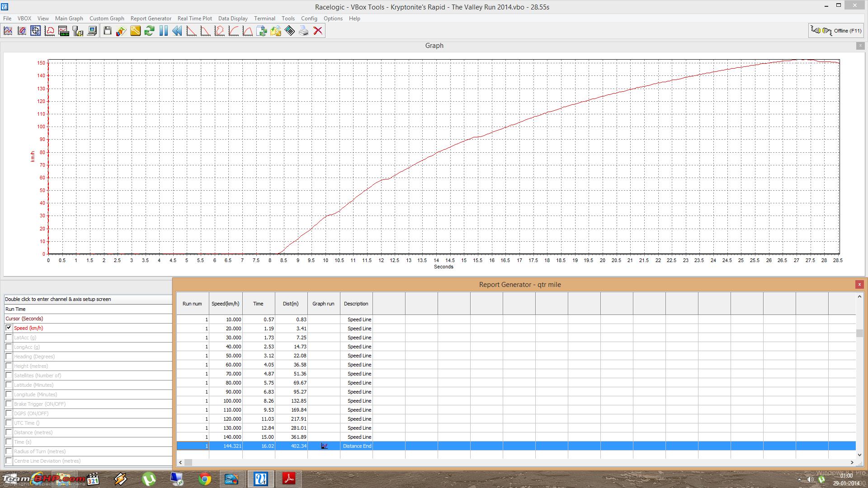
Task: Open the Data Display menu
Action: [x=233, y=19]
